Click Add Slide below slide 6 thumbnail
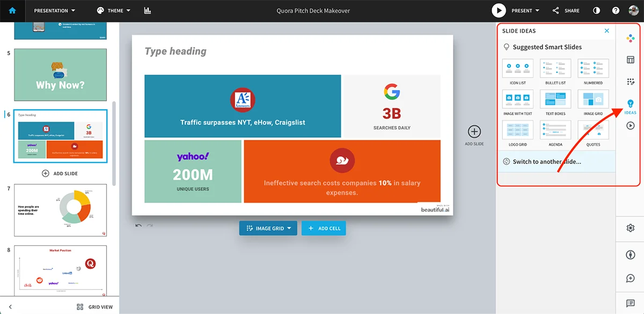 point(60,174)
